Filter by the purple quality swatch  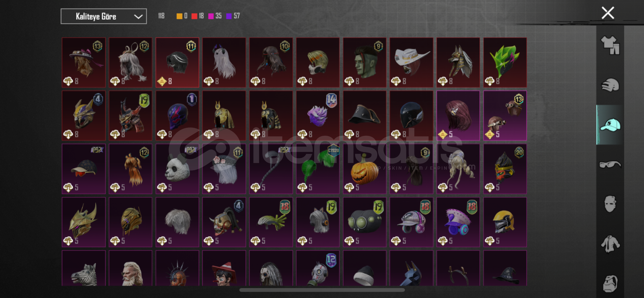click(x=229, y=16)
